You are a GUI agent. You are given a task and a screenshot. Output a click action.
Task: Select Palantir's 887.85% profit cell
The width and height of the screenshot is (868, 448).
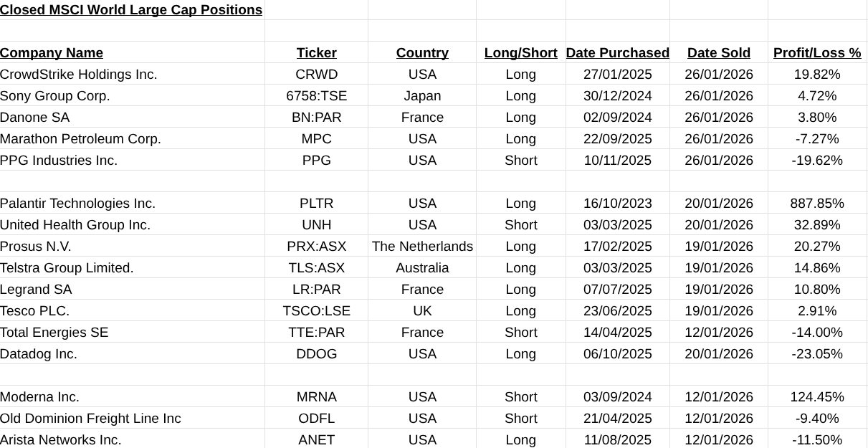(817, 204)
